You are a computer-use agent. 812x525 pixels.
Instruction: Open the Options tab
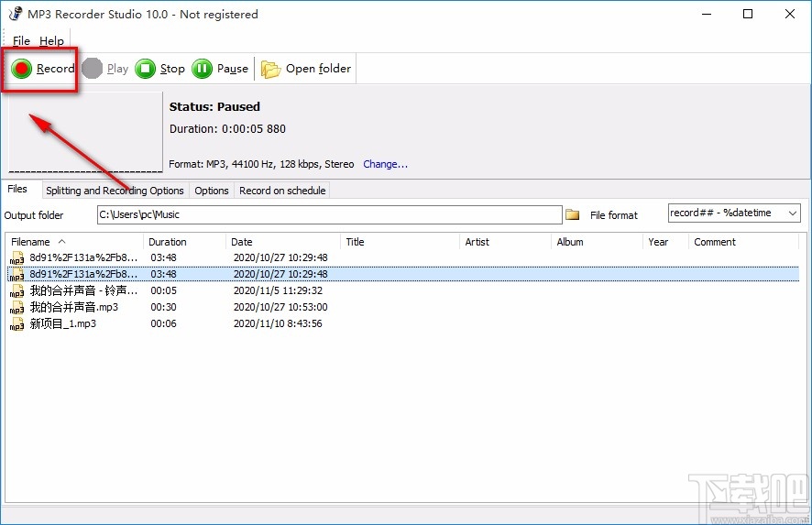[212, 191]
